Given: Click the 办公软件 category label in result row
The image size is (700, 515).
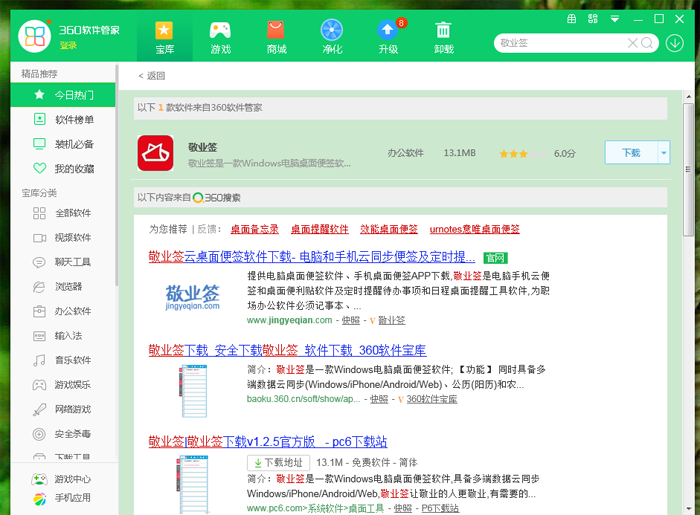Looking at the screenshot, I should point(405,153).
